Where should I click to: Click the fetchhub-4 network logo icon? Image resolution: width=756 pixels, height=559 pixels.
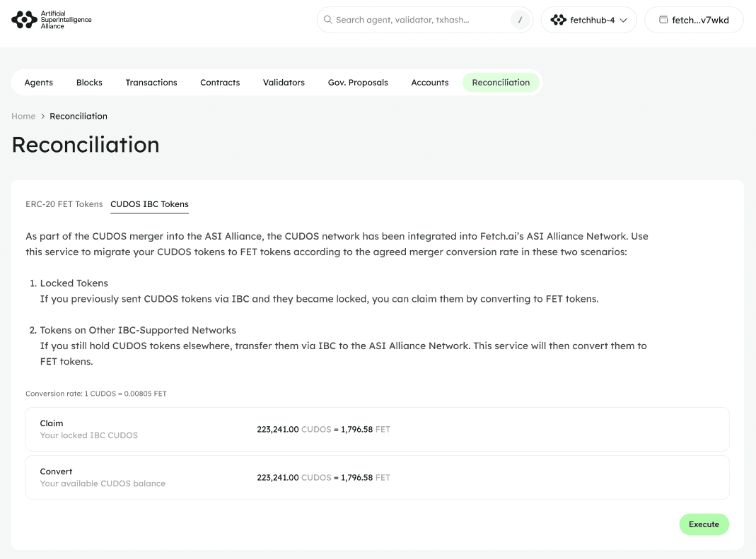[558, 20]
